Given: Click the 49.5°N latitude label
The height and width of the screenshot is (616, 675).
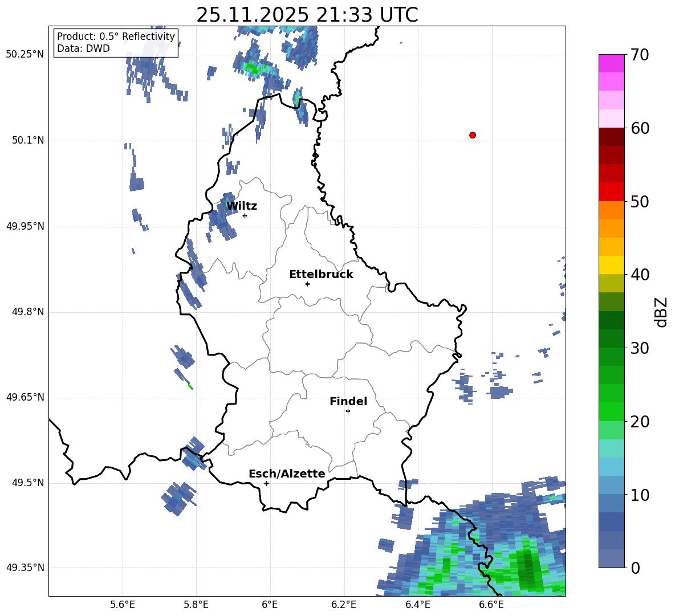Looking at the screenshot, I should tap(28, 483).
